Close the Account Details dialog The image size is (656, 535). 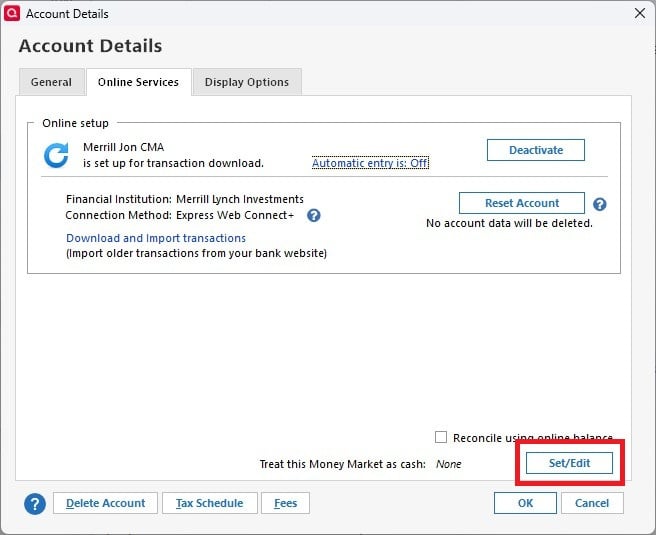(x=640, y=13)
